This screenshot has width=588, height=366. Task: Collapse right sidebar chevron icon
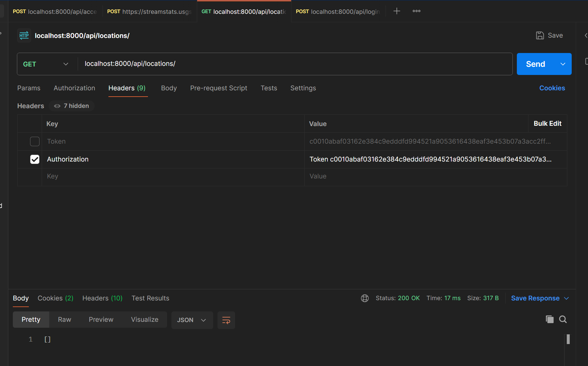tap(585, 35)
